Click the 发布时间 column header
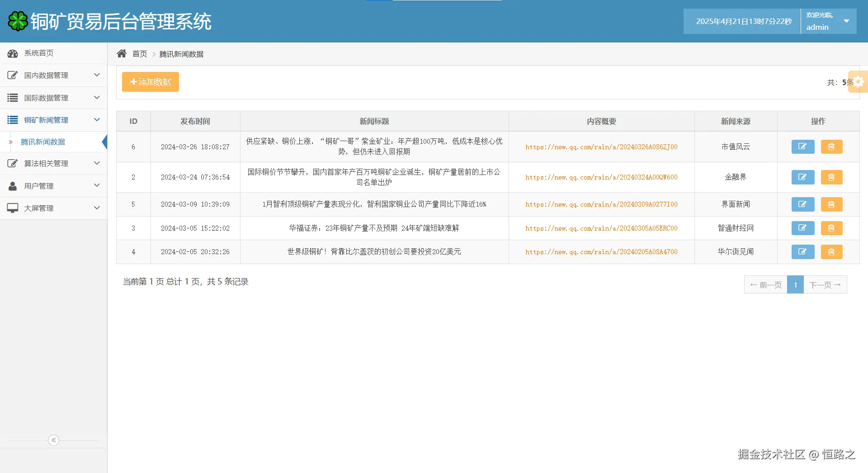 click(195, 121)
